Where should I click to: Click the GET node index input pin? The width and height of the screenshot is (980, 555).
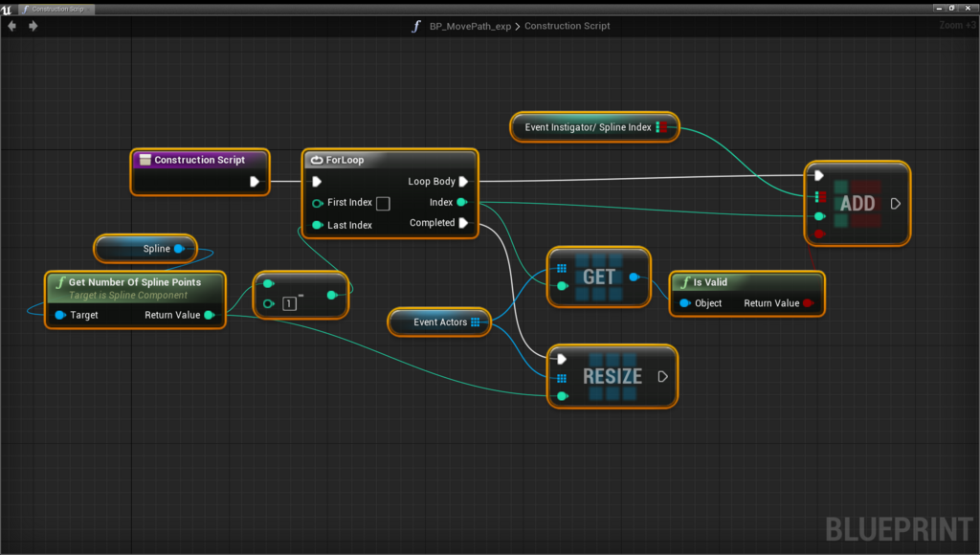pos(562,285)
